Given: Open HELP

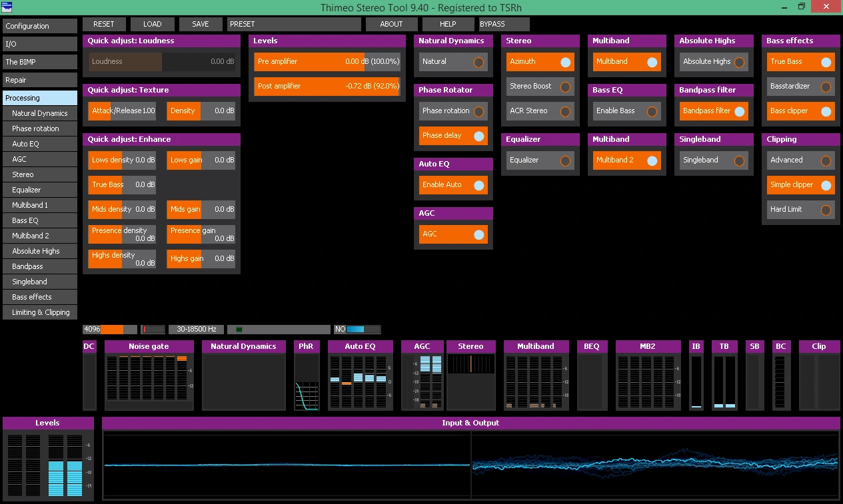Looking at the screenshot, I should coord(448,24).
